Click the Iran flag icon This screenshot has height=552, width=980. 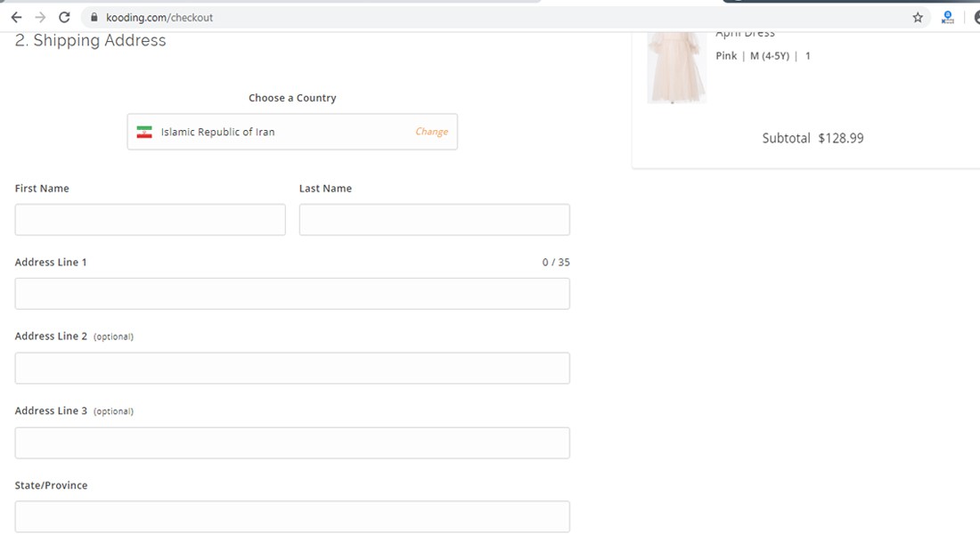coord(144,132)
